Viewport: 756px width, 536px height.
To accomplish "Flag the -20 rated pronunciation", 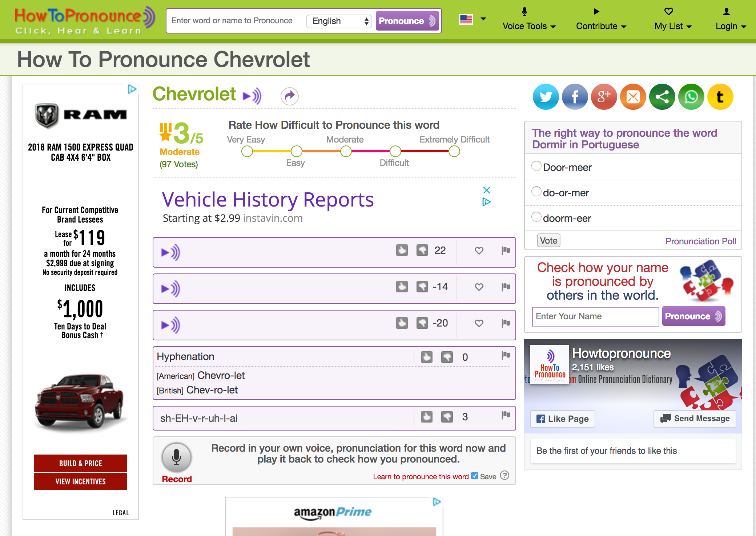I will coord(506,323).
